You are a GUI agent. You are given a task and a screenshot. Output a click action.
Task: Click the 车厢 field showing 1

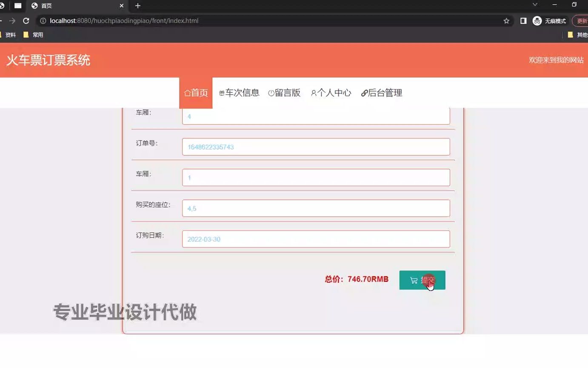point(316,178)
